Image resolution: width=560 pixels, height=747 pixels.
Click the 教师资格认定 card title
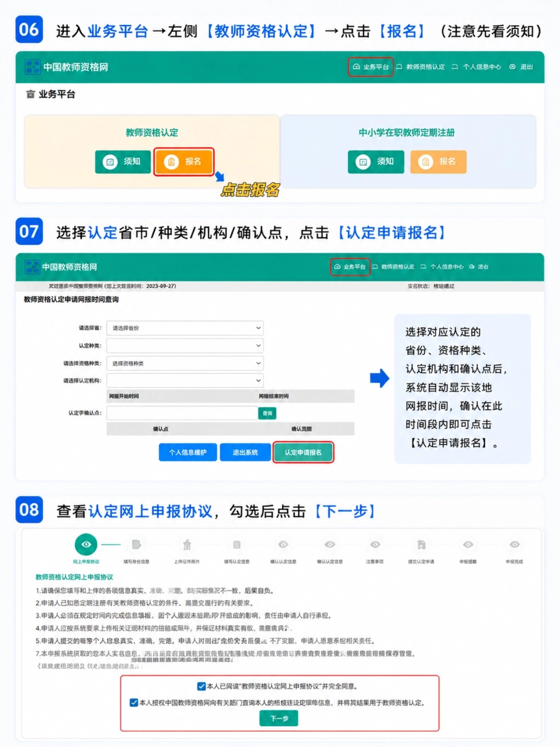click(x=152, y=133)
